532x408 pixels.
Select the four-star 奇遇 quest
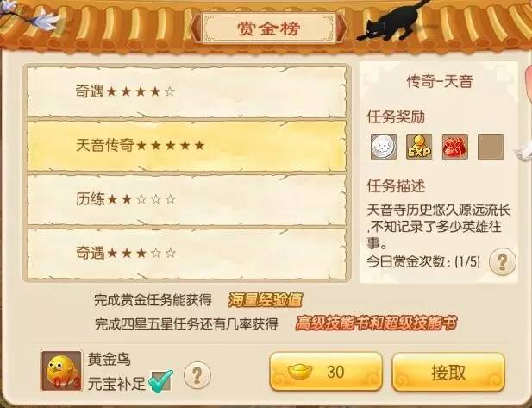186,91
